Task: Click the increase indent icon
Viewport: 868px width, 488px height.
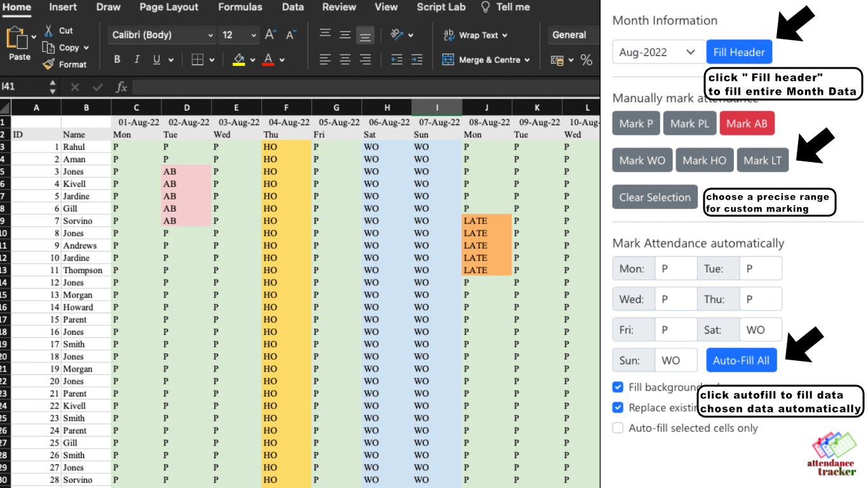Action: (417, 60)
